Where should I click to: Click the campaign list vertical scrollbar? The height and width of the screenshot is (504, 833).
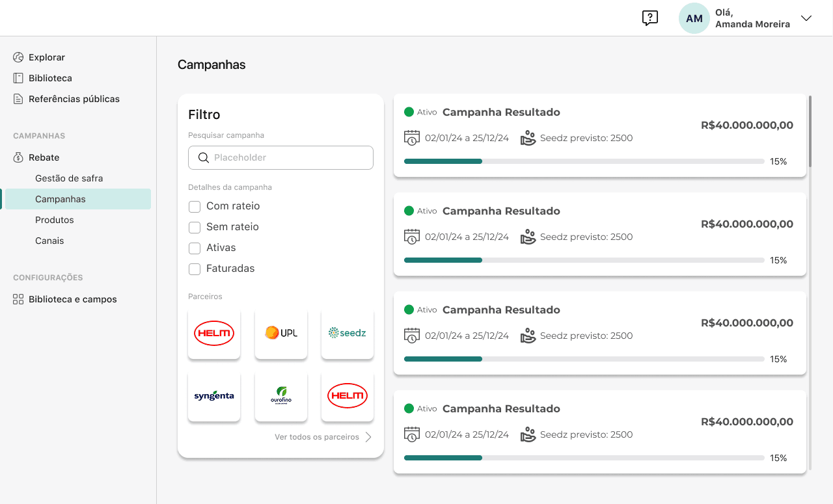810,131
